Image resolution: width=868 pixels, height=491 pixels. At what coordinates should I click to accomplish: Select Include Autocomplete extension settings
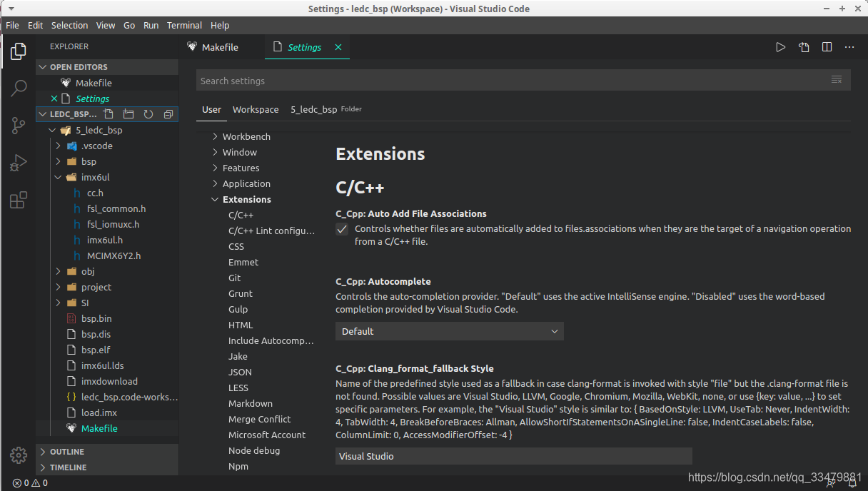271,340
